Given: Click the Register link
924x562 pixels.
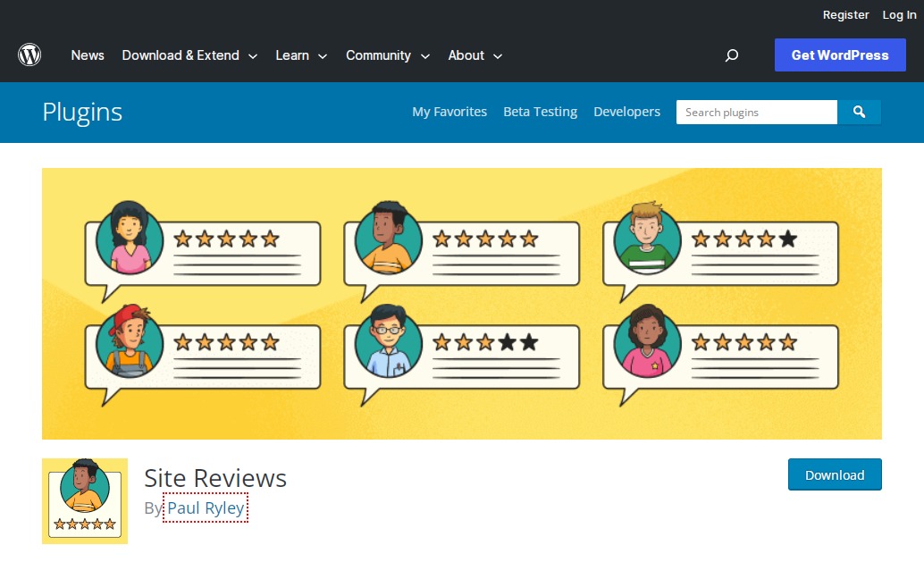Looking at the screenshot, I should [845, 15].
